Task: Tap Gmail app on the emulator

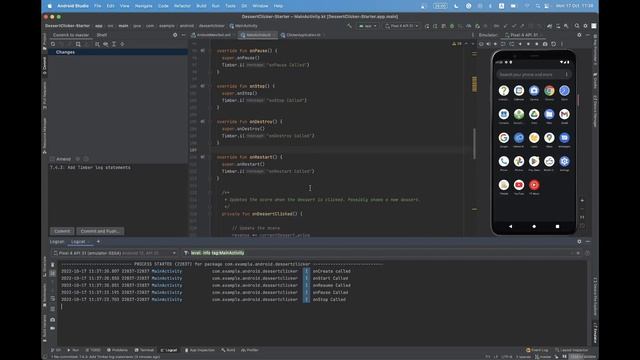Action: pos(564,114)
